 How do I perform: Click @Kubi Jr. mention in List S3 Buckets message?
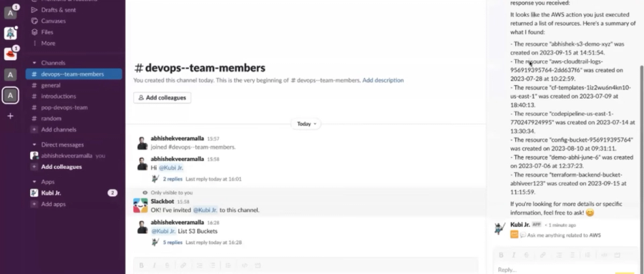coord(163,231)
